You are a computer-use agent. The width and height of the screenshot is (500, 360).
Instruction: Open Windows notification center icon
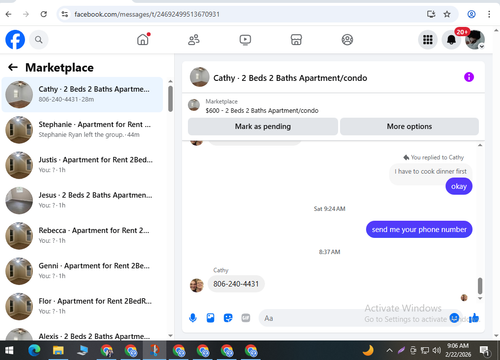pos(484,351)
